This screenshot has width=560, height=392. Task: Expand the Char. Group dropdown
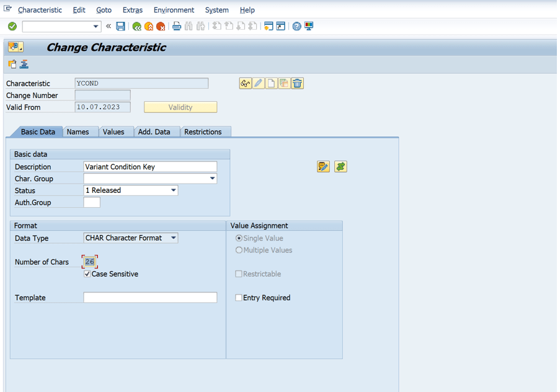click(212, 178)
